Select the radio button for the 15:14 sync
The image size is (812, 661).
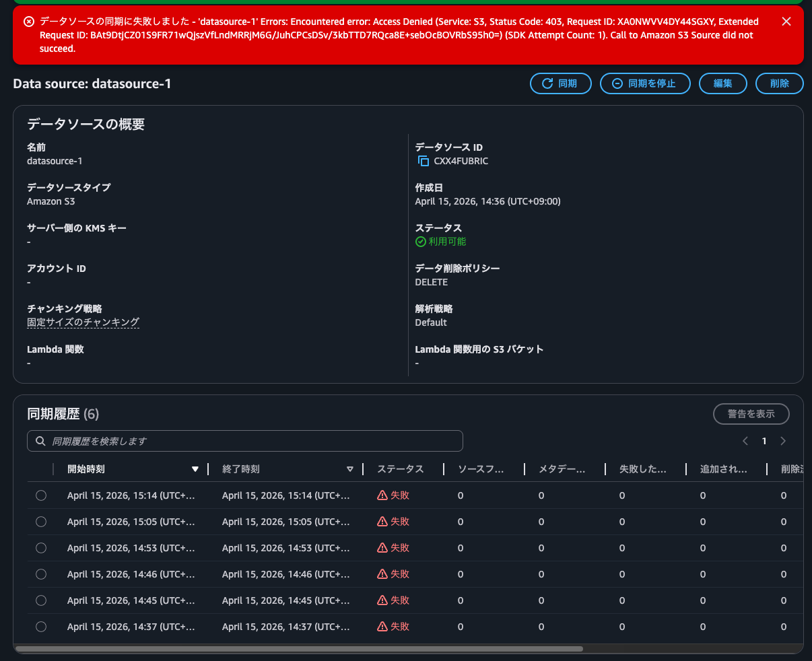pos(40,495)
